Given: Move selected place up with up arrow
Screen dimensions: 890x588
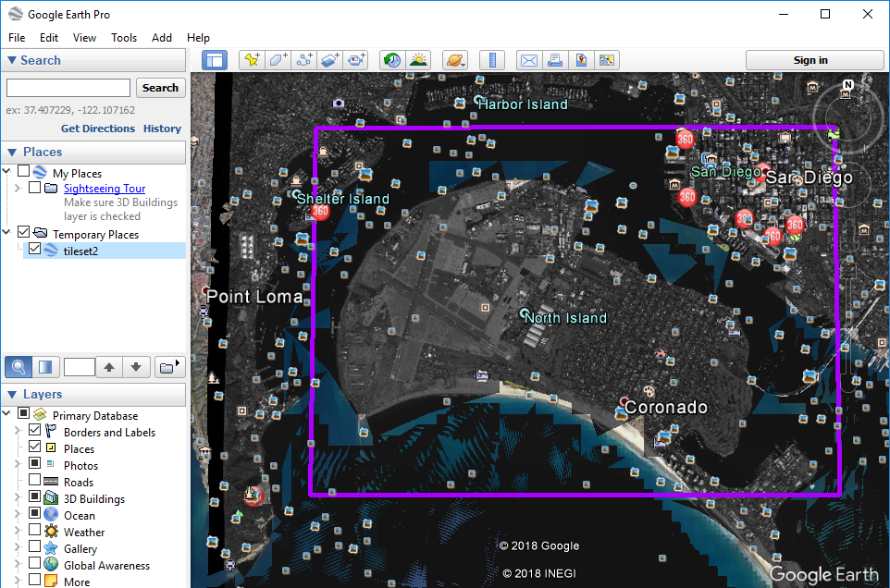Looking at the screenshot, I should pyautogui.click(x=109, y=367).
